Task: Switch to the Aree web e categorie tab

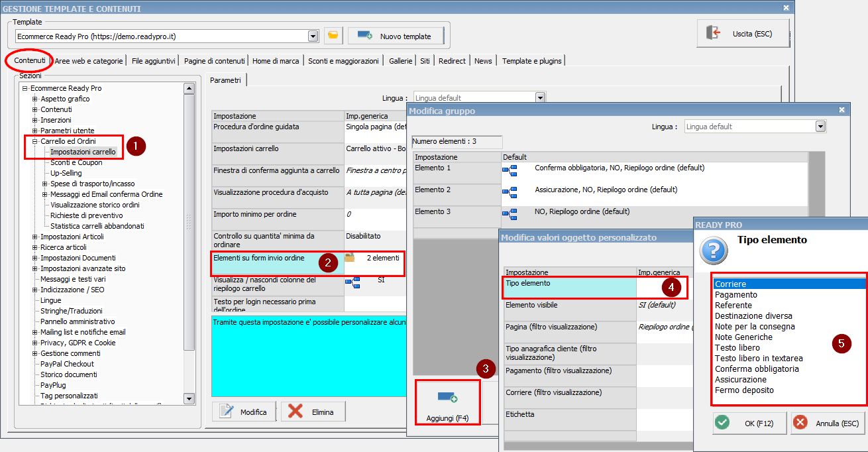Action: [x=89, y=61]
